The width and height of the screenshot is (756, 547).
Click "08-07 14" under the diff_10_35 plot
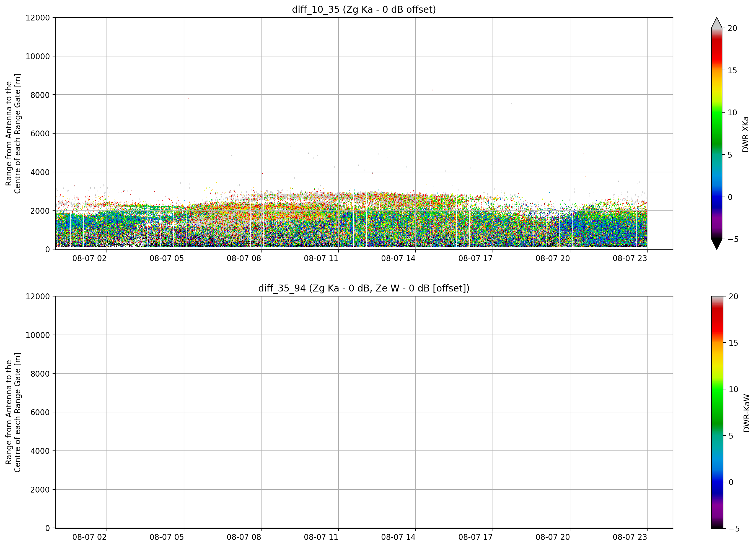click(398, 259)
